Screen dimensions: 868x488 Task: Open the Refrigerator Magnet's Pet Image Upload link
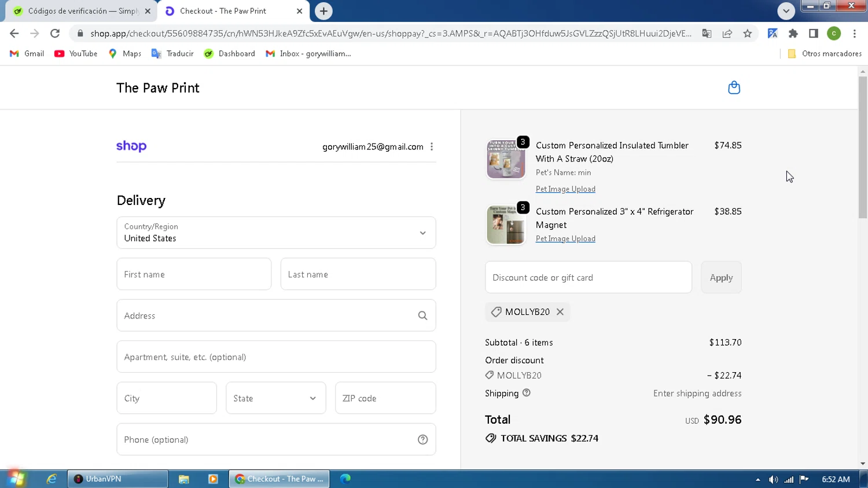[x=565, y=239]
